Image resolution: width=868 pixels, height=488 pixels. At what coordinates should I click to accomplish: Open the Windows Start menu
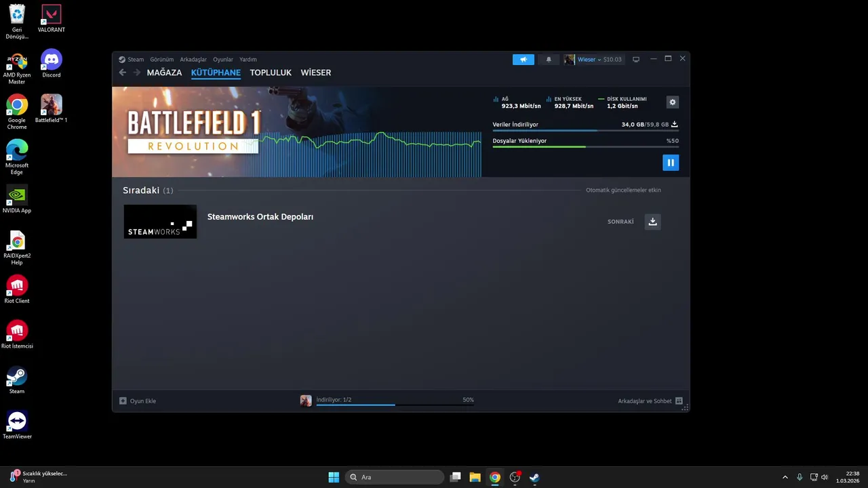334,477
